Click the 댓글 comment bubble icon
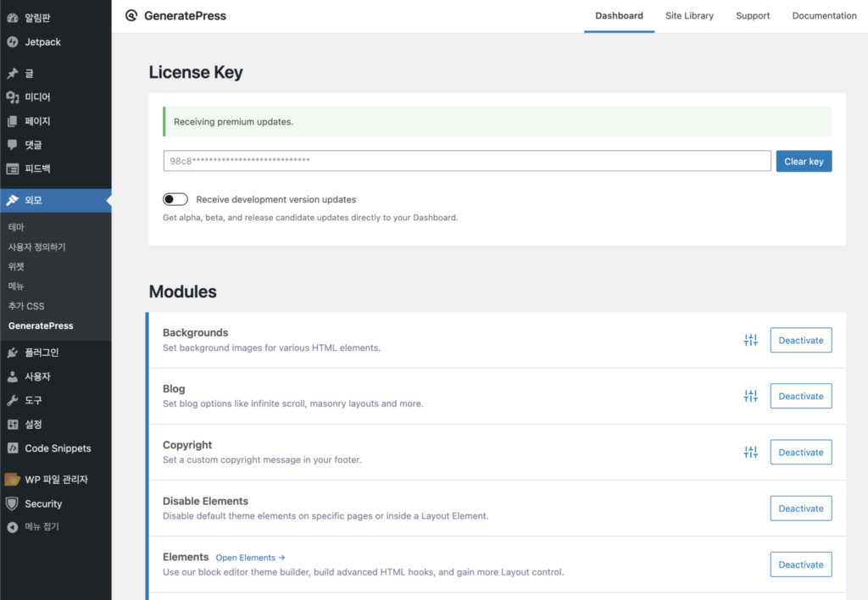This screenshot has height=600, width=868. [x=13, y=145]
